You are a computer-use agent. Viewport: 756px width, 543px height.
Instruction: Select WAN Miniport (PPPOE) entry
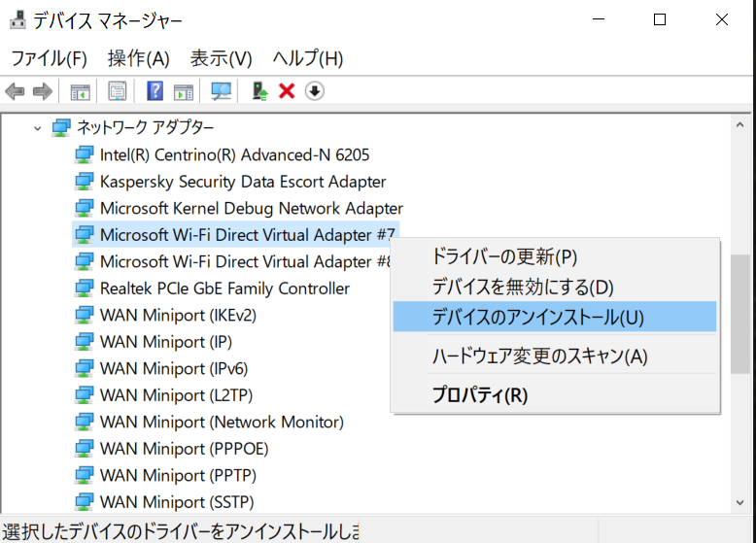click(x=184, y=449)
